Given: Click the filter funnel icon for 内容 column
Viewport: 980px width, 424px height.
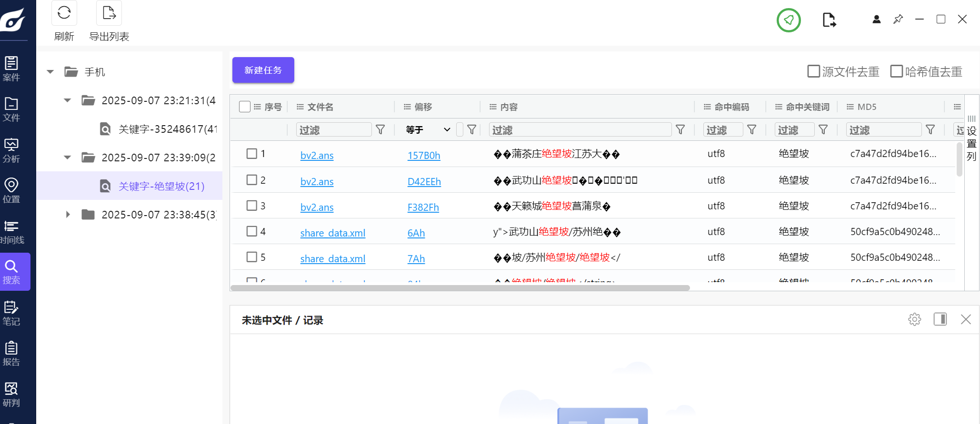Looking at the screenshot, I should tap(680, 129).
